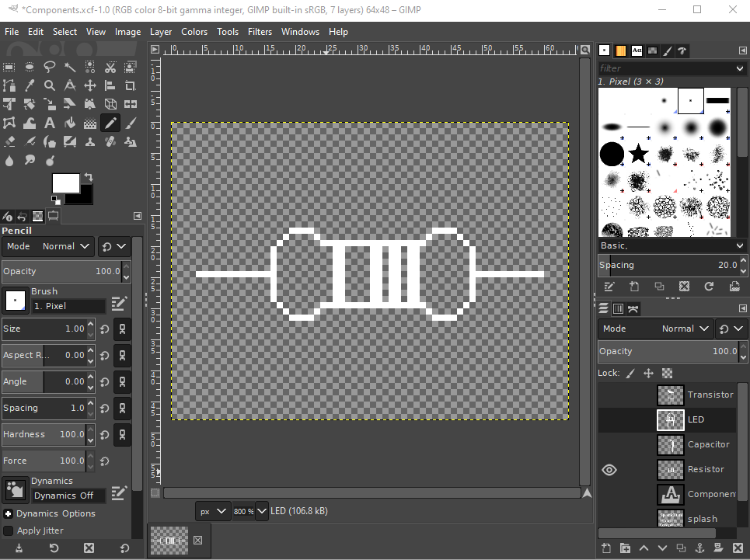Toggle the link icon beside the Size slider
The image size is (750, 560).
click(123, 329)
